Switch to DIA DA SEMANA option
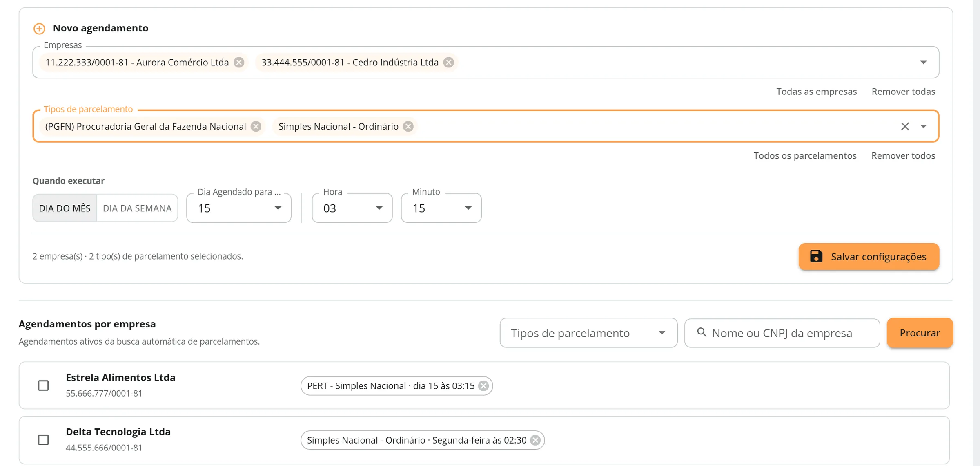980x466 pixels. pos(137,208)
